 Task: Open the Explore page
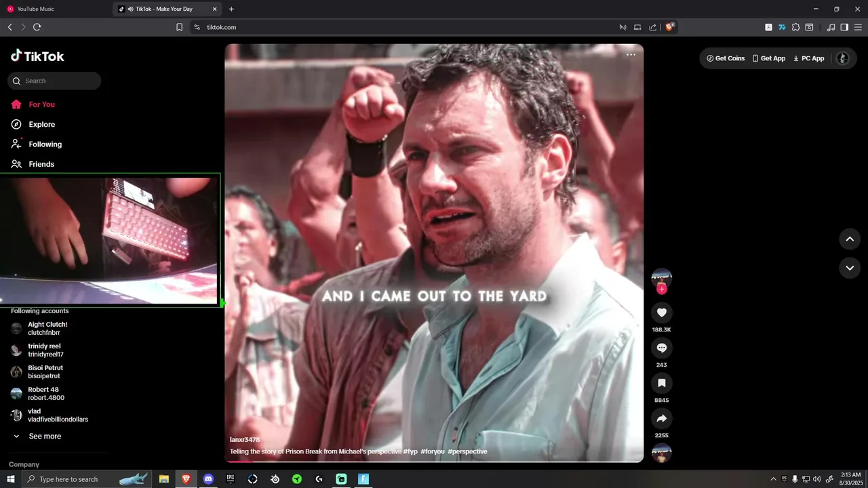click(x=33, y=124)
